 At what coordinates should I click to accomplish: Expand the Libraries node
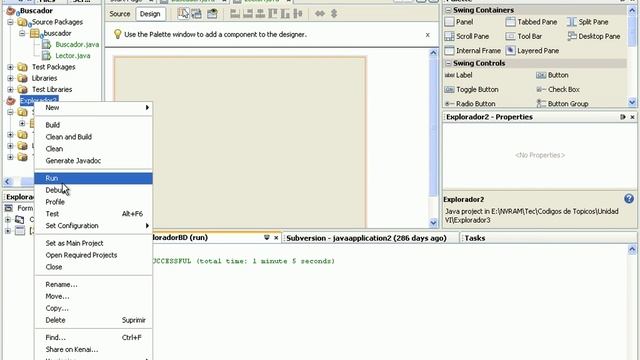click(x=11, y=78)
